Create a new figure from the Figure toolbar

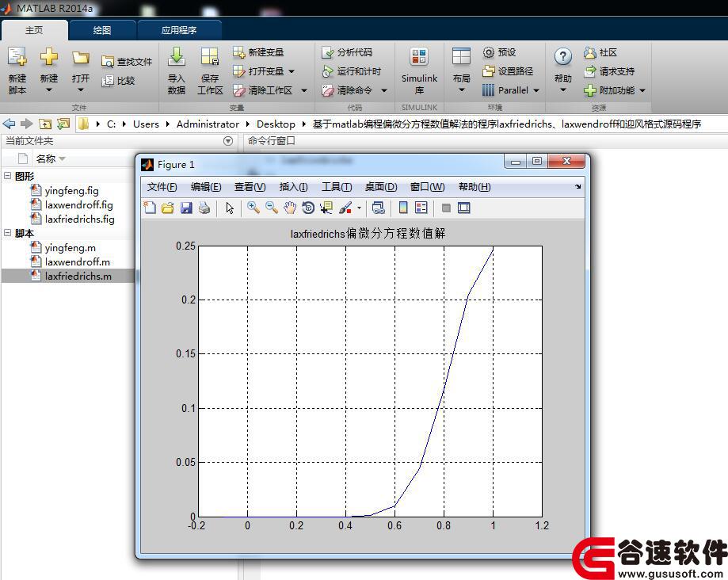click(x=150, y=208)
